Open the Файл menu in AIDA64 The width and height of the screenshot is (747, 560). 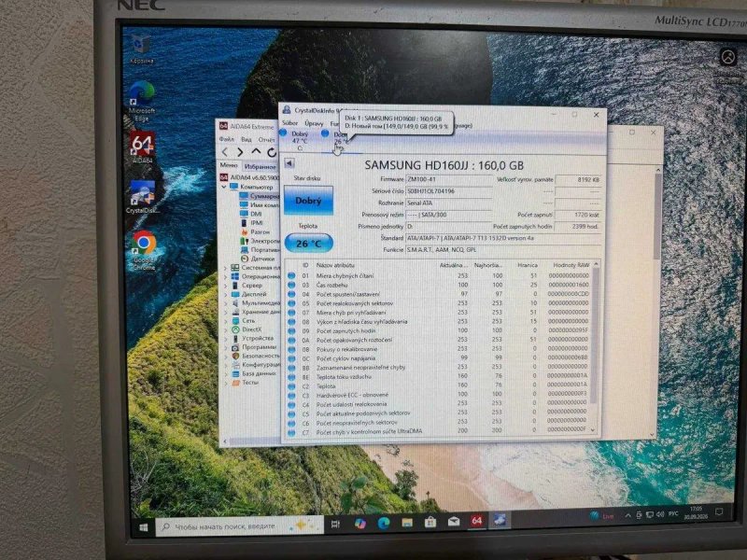tap(227, 139)
